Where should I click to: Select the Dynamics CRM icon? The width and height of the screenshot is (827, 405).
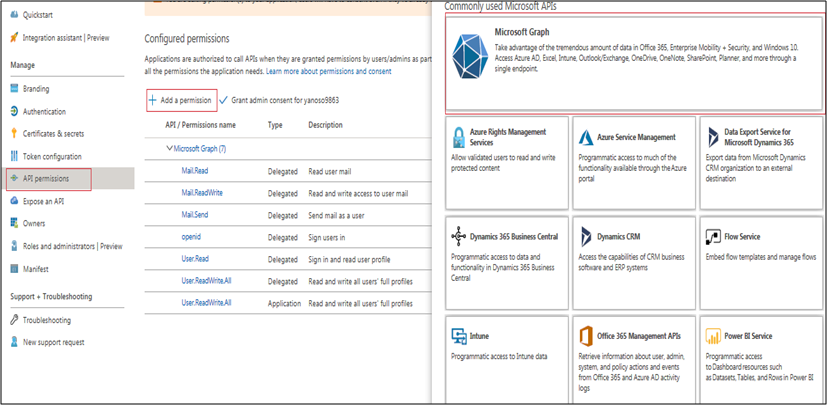(584, 236)
